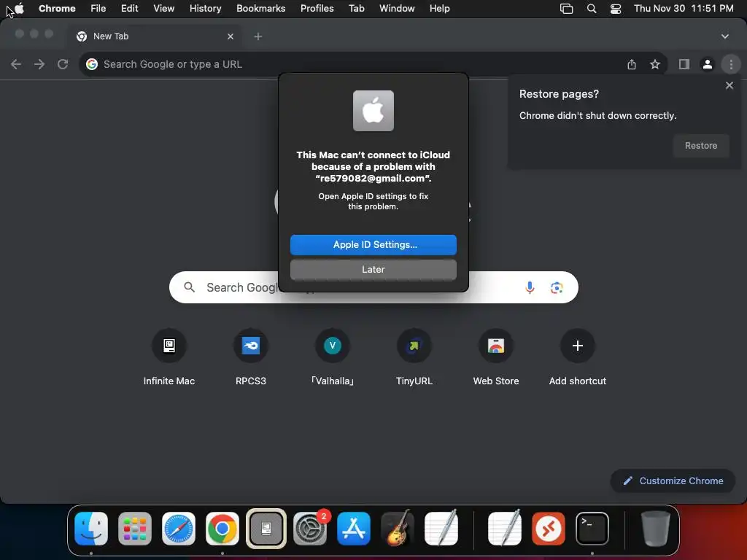Bookmark this tab with star icon

pos(655,64)
